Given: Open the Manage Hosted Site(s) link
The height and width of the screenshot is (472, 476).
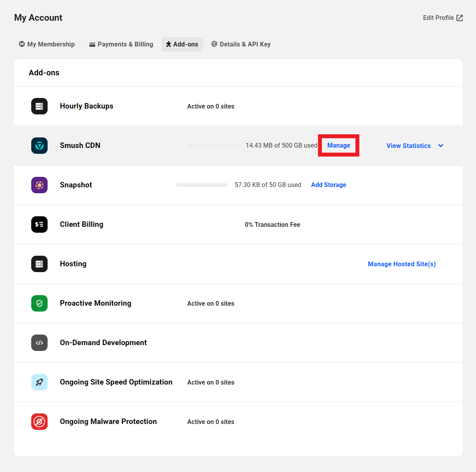Looking at the screenshot, I should click(402, 264).
